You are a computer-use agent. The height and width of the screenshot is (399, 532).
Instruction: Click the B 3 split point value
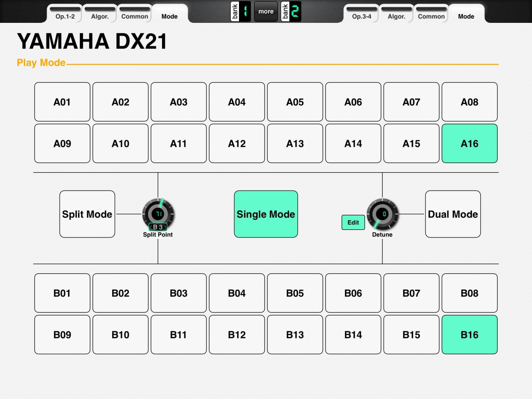tap(158, 227)
